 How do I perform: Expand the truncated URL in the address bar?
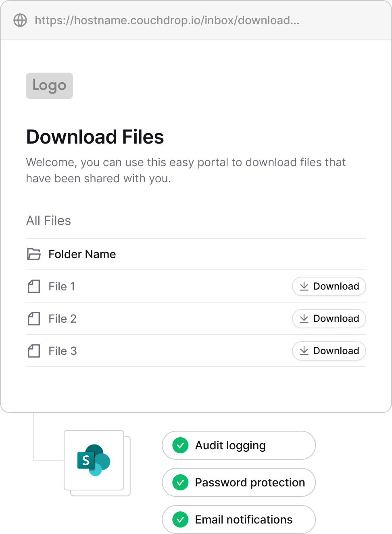click(x=167, y=20)
